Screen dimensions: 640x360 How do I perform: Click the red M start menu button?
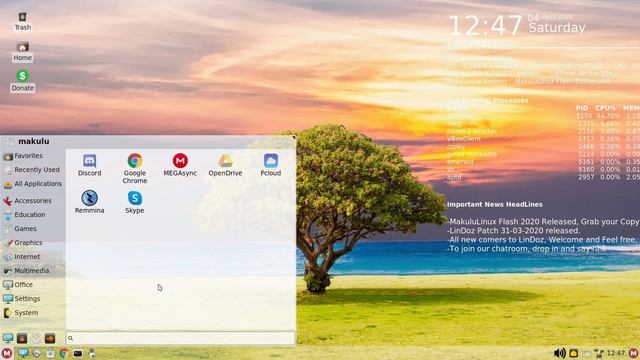point(7,353)
